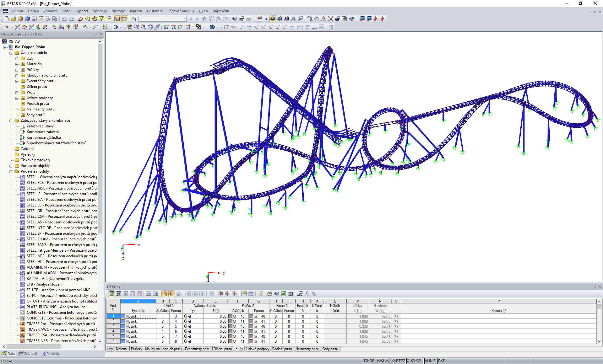Create a new model with the New icon
The image size is (603, 364).
pos(6,19)
